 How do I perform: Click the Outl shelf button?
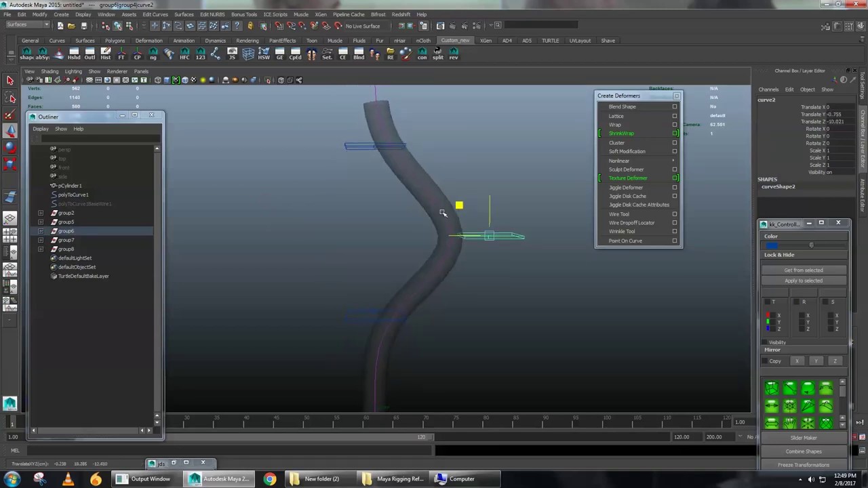(90, 54)
